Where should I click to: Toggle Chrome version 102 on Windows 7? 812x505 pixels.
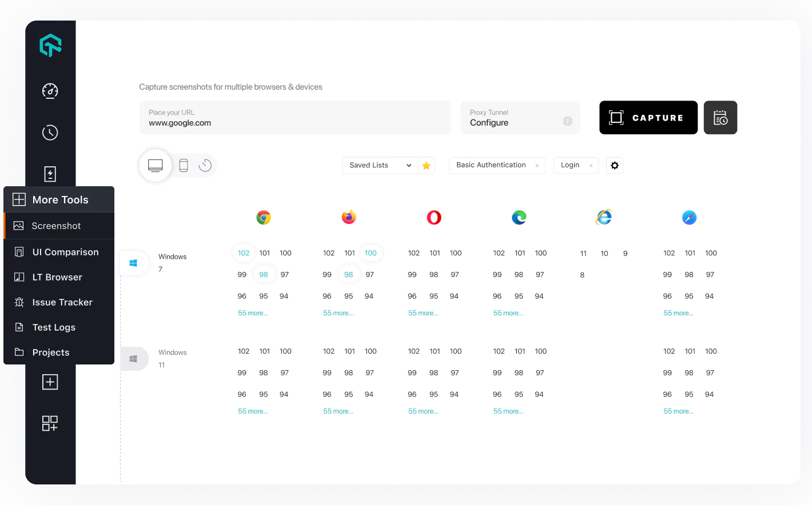pyautogui.click(x=244, y=253)
